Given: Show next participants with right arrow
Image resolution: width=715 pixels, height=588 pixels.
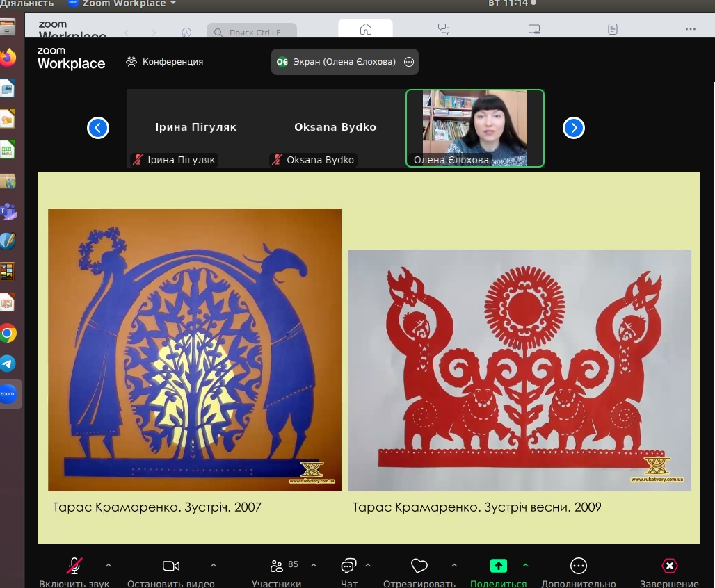Looking at the screenshot, I should click(x=574, y=128).
